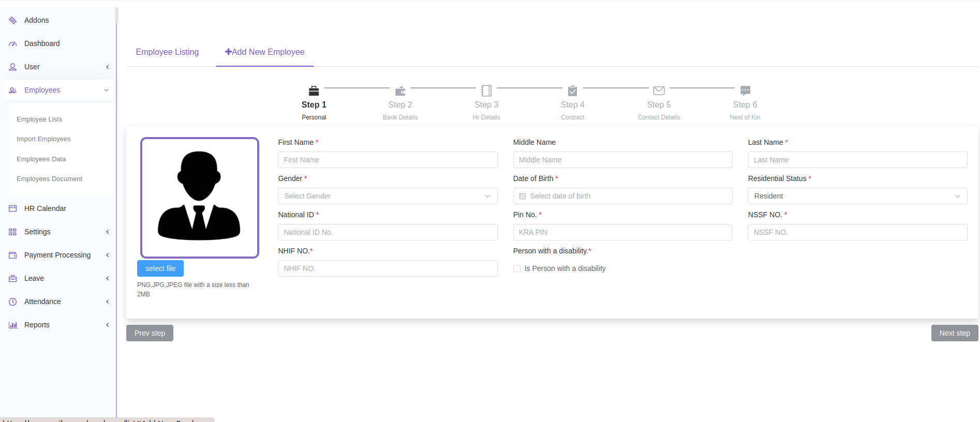
Task: Click the Dashboard gauge icon in sidebar
Action: [13, 44]
